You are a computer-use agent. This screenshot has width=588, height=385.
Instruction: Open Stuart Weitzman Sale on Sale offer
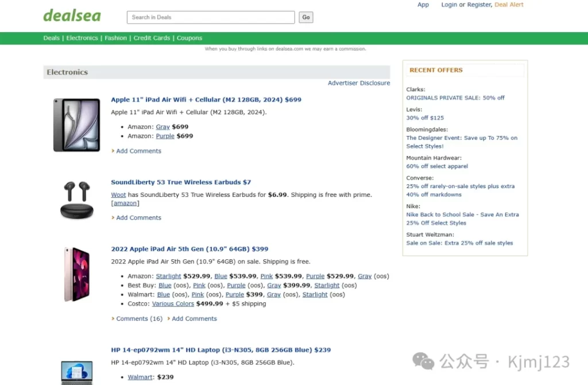[x=459, y=243]
